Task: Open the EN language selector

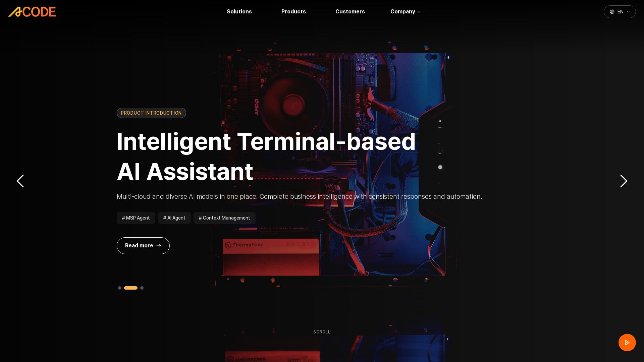Action: pyautogui.click(x=620, y=12)
